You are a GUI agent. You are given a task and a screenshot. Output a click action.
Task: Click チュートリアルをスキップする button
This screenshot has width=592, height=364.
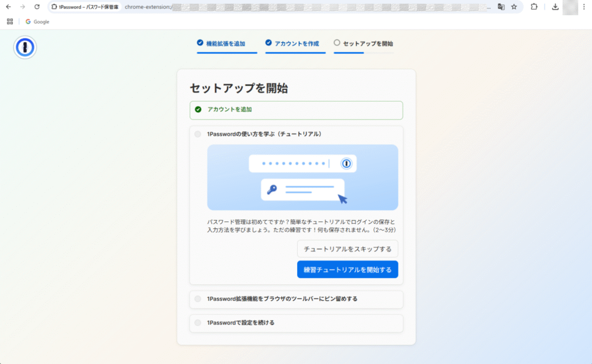[347, 249]
